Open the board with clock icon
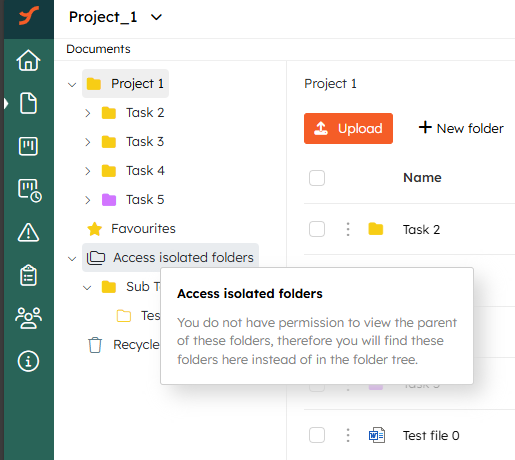 pos(29,190)
